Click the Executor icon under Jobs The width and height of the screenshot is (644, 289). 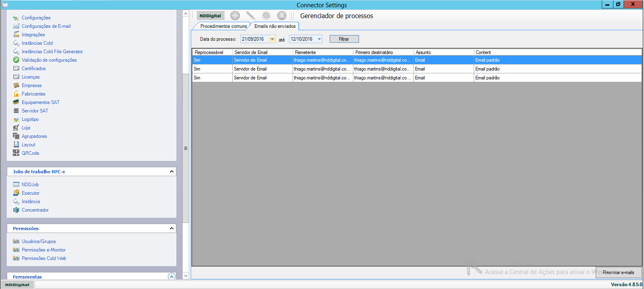[x=16, y=193]
